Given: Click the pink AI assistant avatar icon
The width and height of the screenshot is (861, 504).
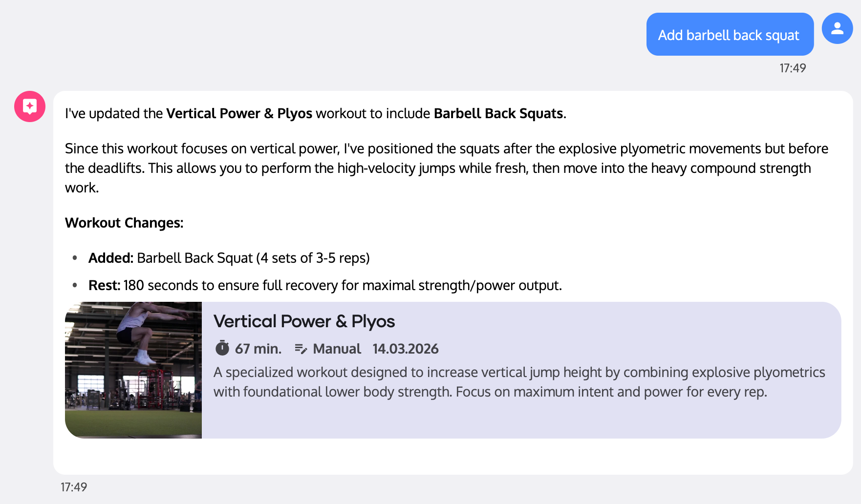Looking at the screenshot, I should [x=30, y=106].
